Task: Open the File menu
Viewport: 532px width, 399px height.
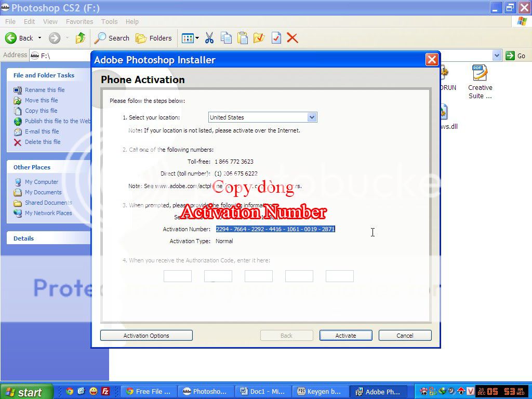Action: click(10, 21)
